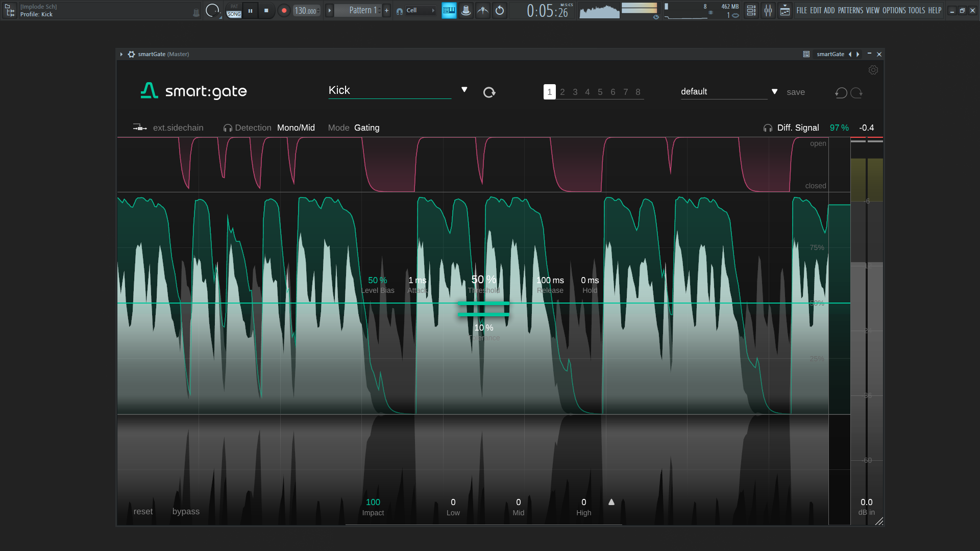Toggle the loop recording circular arrow icon
Screen dimensions: 980x551
[x=500, y=10]
